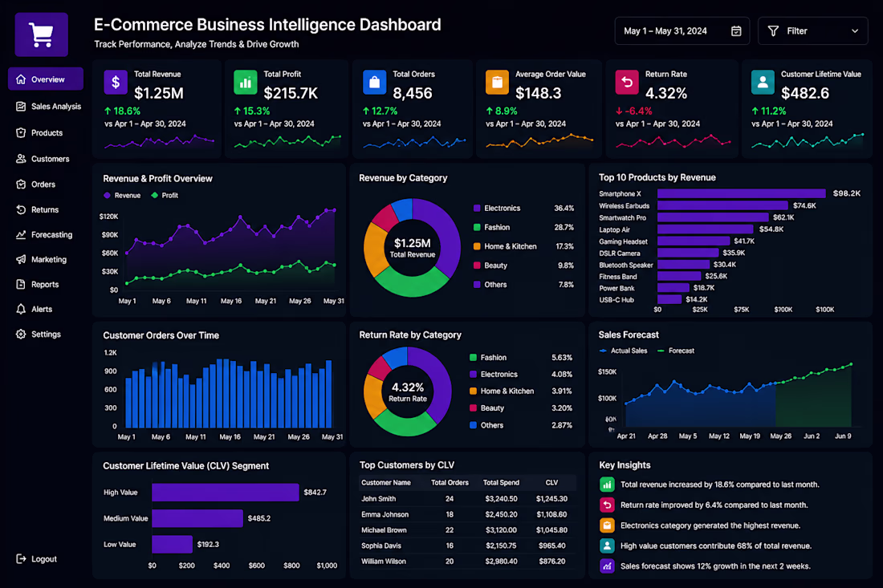Click the Total Spend column header
The width and height of the screenshot is (883, 588).
pyautogui.click(x=501, y=483)
